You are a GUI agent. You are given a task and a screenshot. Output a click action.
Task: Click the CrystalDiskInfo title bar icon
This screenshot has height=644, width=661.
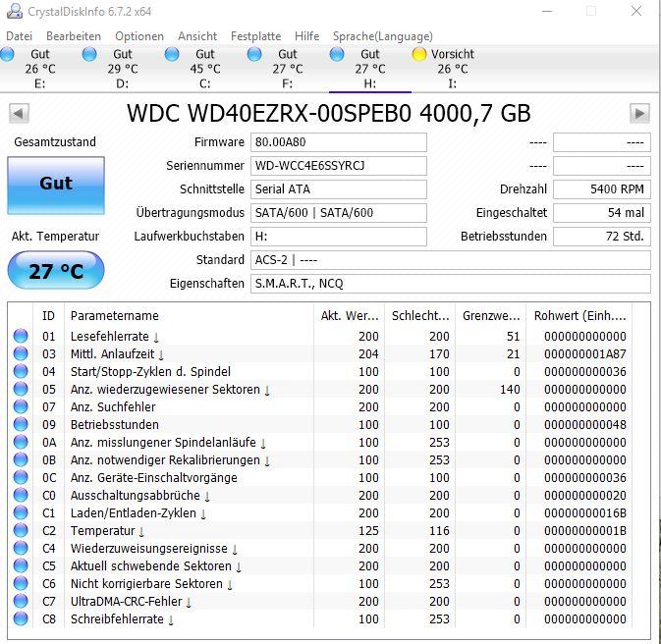click(x=15, y=11)
